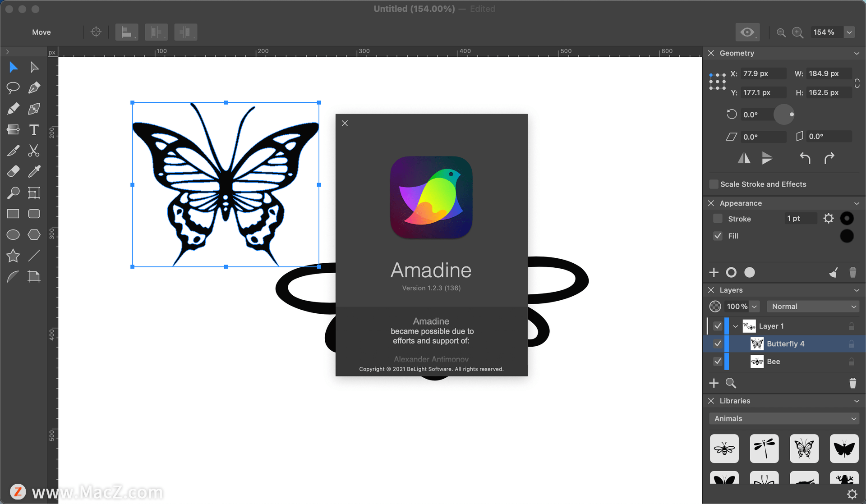The image size is (866, 504).
Task: Select the Scissors tool
Action: point(34,151)
